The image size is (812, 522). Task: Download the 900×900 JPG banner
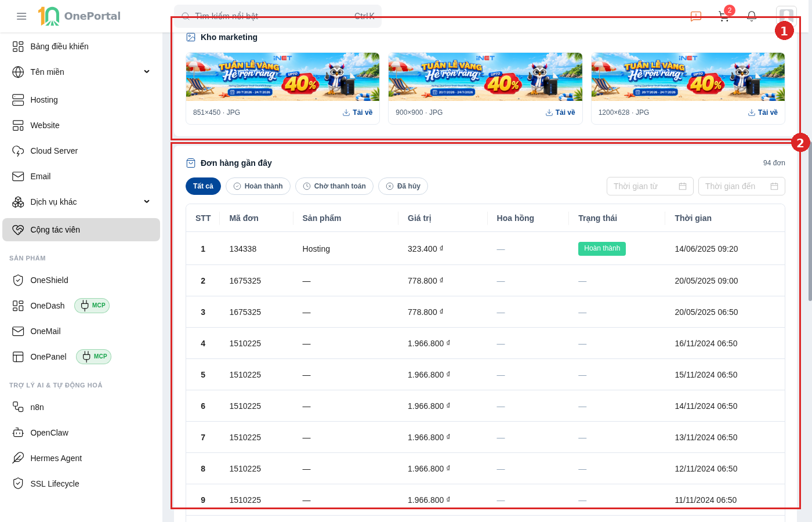coord(560,113)
